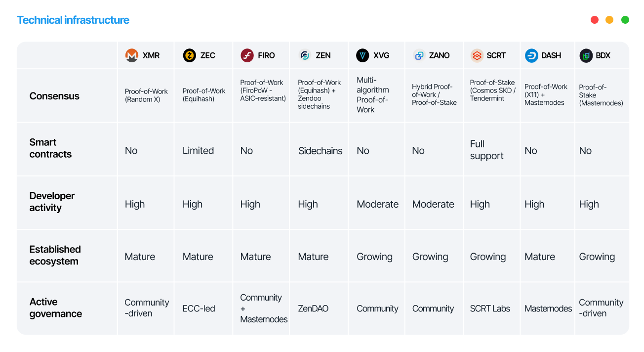Screen dimensions: 644x352
Task: Click SCRT's Full support cell
Action: (487, 150)
